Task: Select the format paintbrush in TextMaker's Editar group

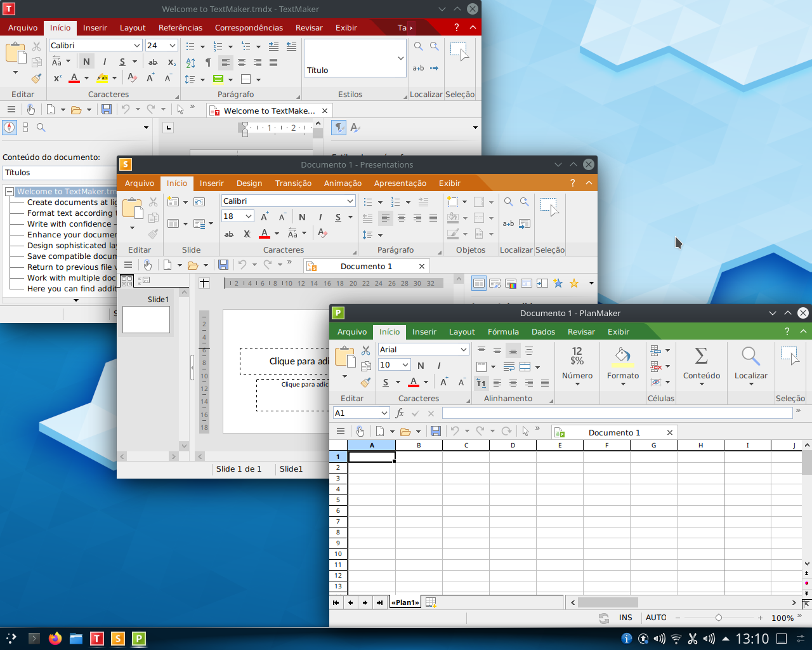Action: click(36, 79)
